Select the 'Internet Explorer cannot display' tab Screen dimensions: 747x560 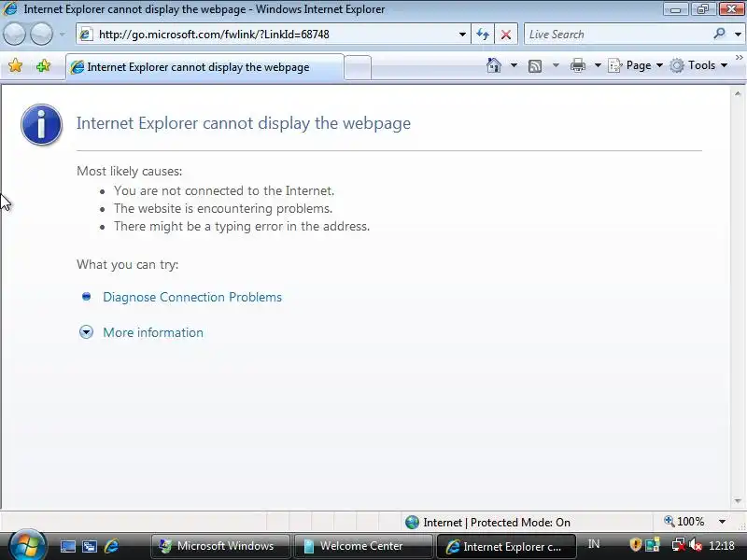point(204,67)
